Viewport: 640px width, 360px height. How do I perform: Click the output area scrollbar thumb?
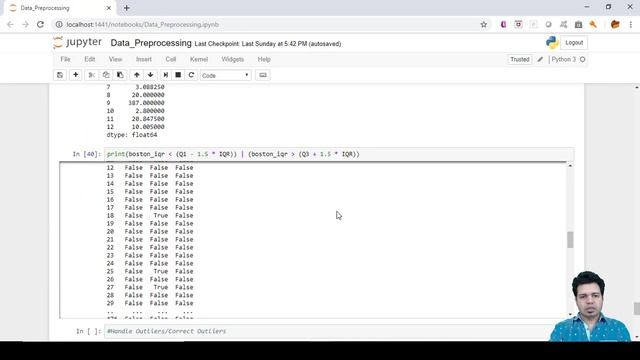pos(570,240)
